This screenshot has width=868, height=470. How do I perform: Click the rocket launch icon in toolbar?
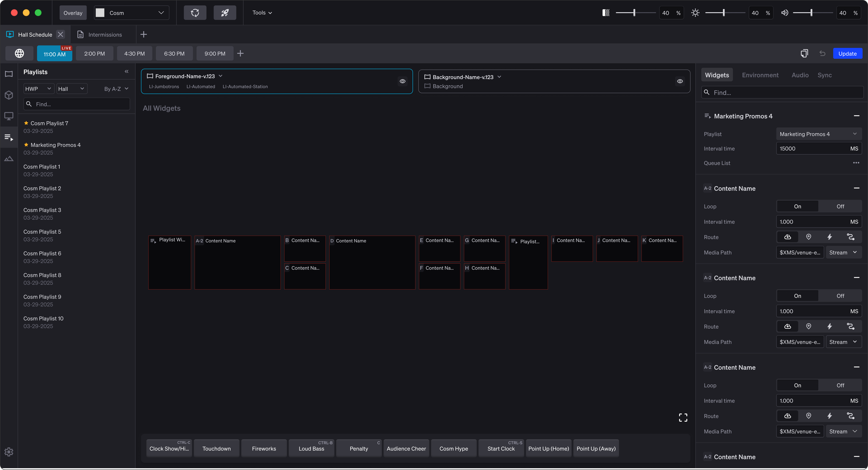[x=225, y=13]
